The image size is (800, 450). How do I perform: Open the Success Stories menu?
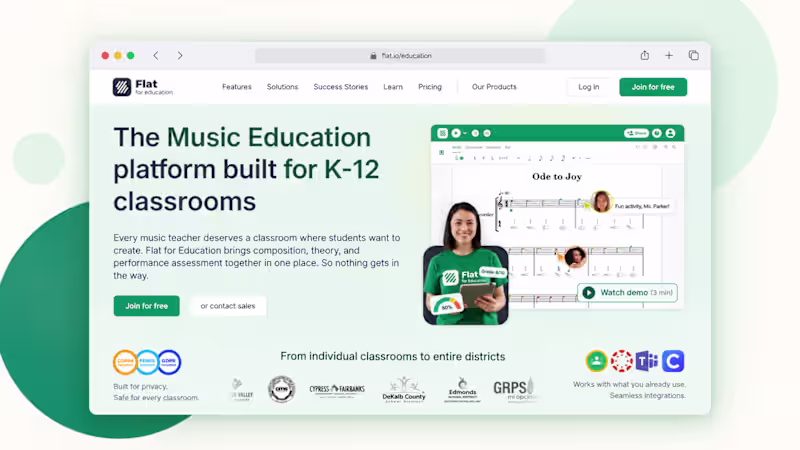click(341, 87)
